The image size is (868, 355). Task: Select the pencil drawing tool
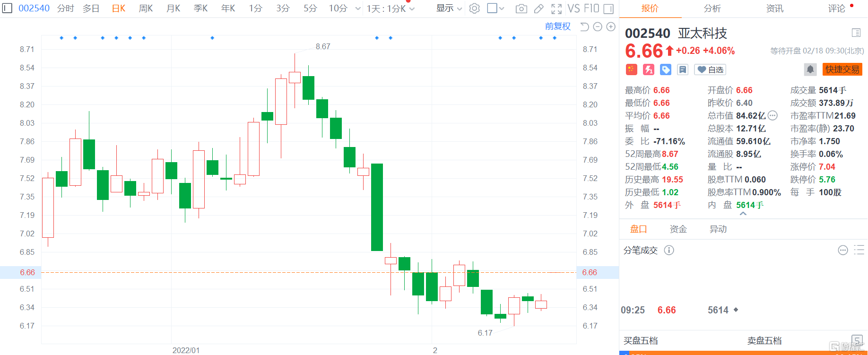pyautogui.click(x=538, y=9)
